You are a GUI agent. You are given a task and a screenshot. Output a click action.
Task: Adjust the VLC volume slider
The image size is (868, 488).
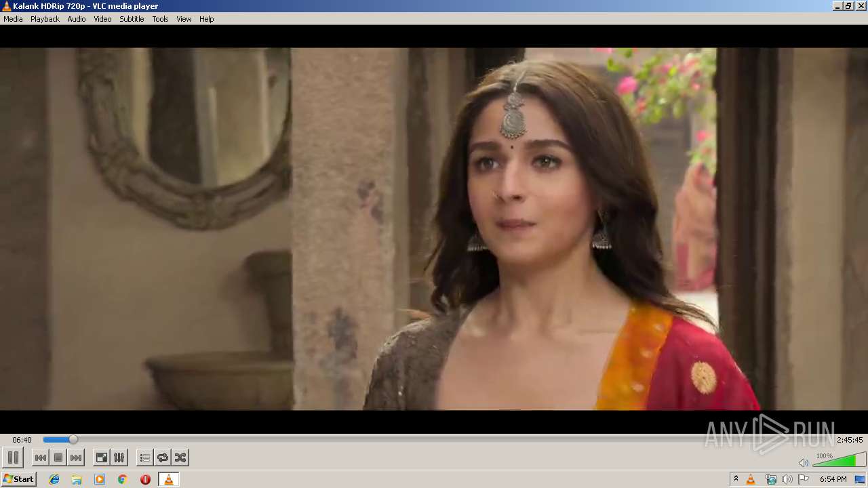click(839, 460)
